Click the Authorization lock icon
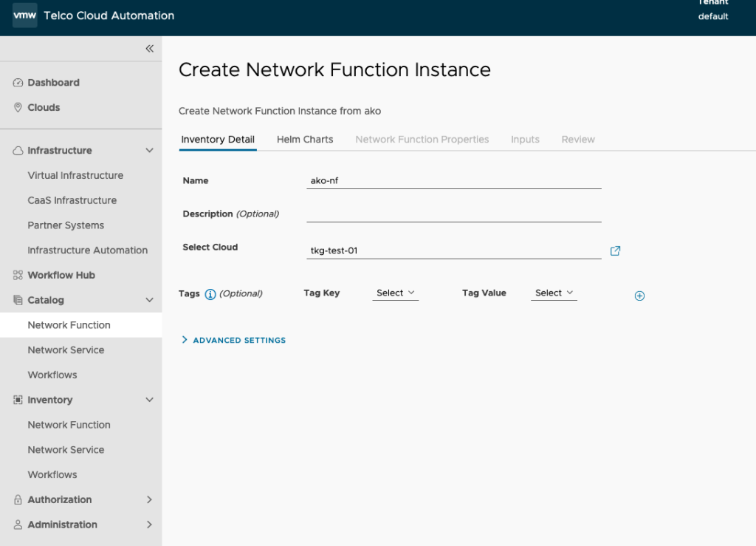Viewport: 756px width, 546px height. pos(18,499)
